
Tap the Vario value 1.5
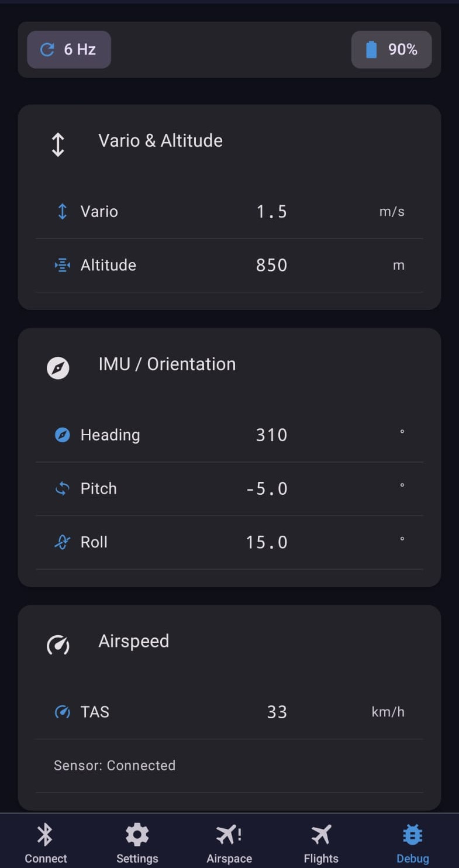[x=272, y=212]
